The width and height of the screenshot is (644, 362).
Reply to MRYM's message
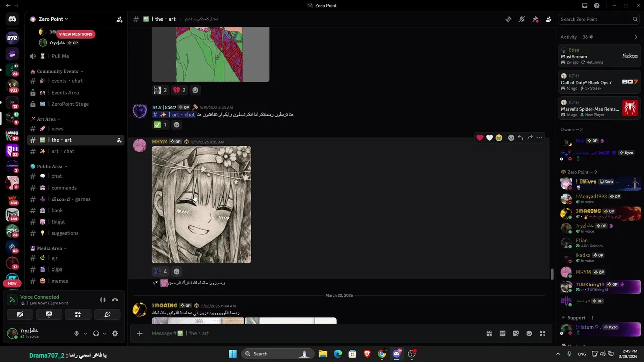click(x=520, y=138)
